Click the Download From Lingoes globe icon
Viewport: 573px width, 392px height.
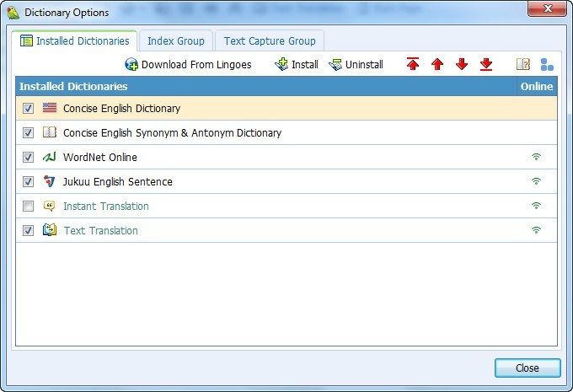[x=131, y=64]
